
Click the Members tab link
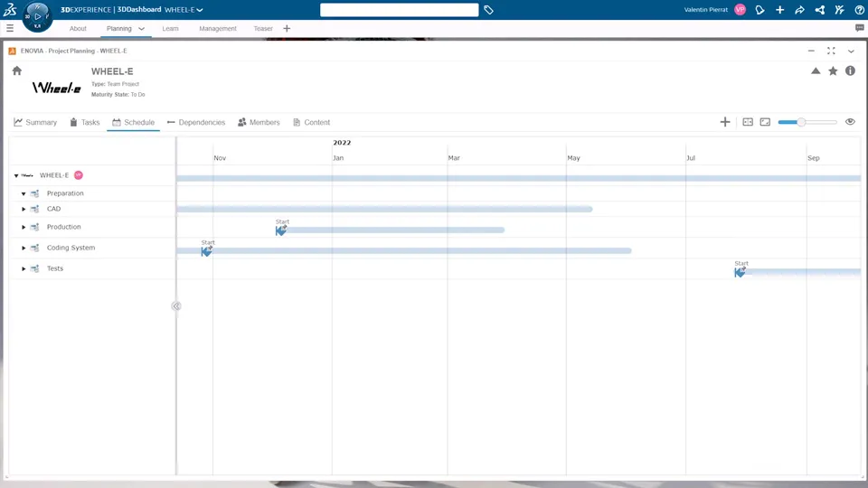coord(259,122)
